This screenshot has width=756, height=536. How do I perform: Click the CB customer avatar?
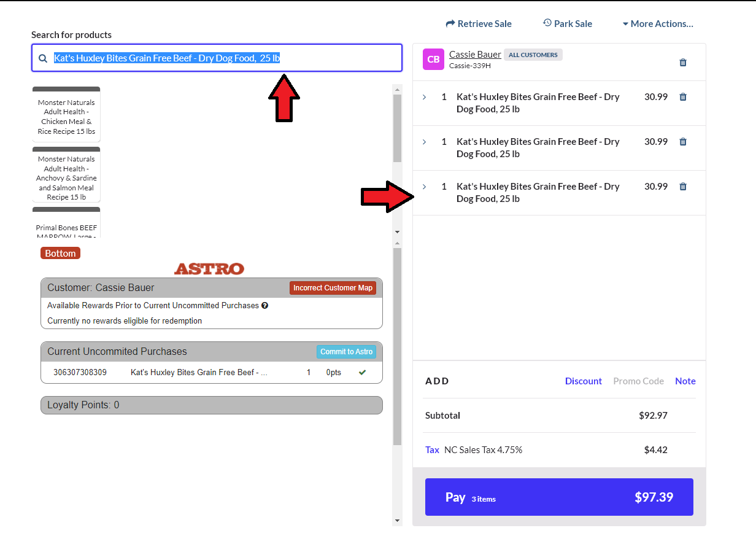point(433,60)
